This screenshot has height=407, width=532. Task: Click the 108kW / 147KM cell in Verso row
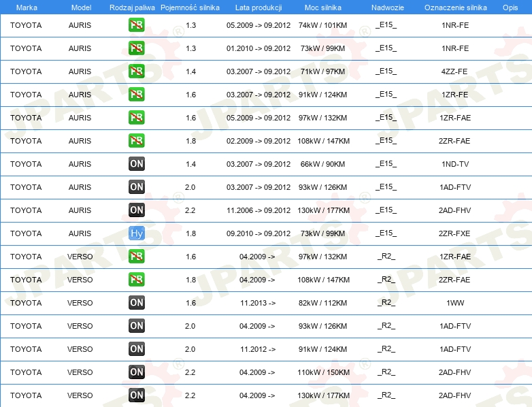coord(323,280)
